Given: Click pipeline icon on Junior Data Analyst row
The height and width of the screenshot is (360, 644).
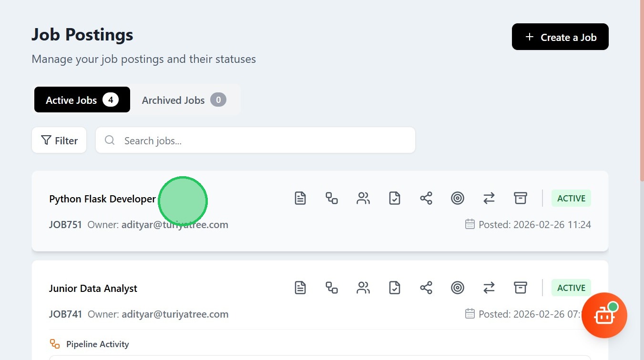Looking at the screenshot, I should (332, 288).
